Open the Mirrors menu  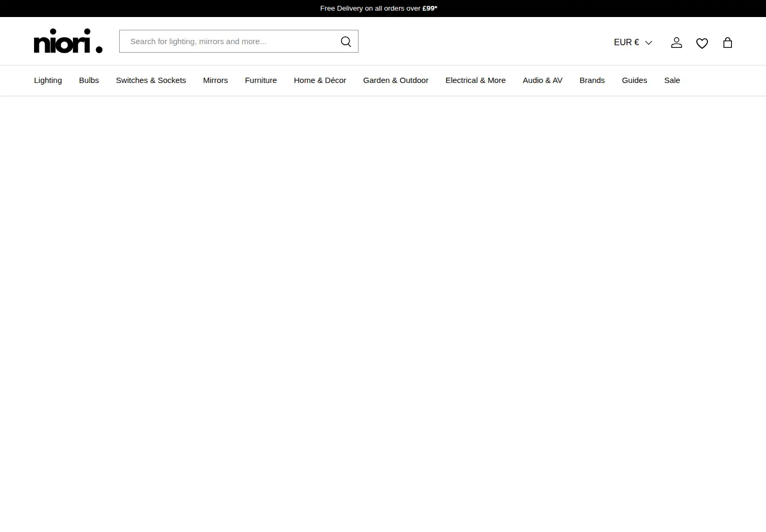(x=215, y=80)
